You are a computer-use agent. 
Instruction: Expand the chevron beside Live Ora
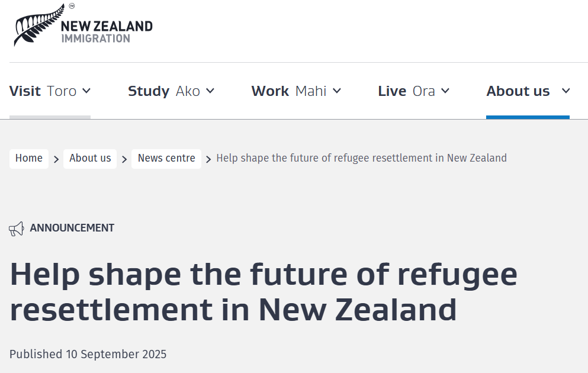pos(445,91)
